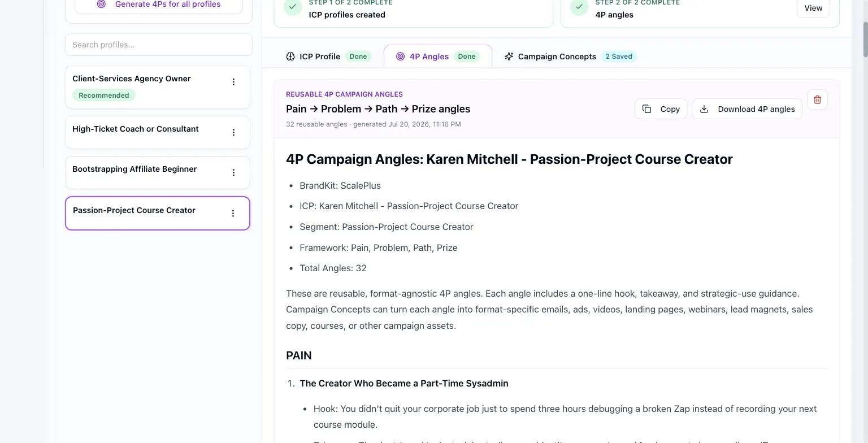The width and height of the screenshot is (868, 443).
Task: Select the High-Ticket Coach or Consultant profile
Action: (158, 132)
